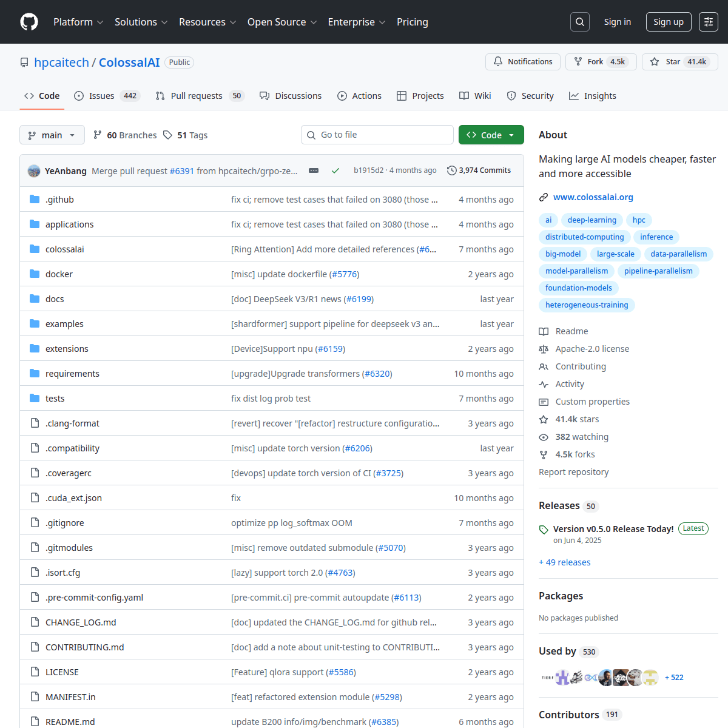Expand the Open Source menu

coord(282,22)
